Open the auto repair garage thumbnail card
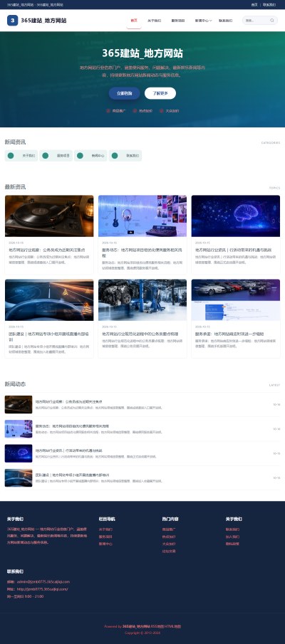This screenshot has height=644, width=285. [142, 300]
